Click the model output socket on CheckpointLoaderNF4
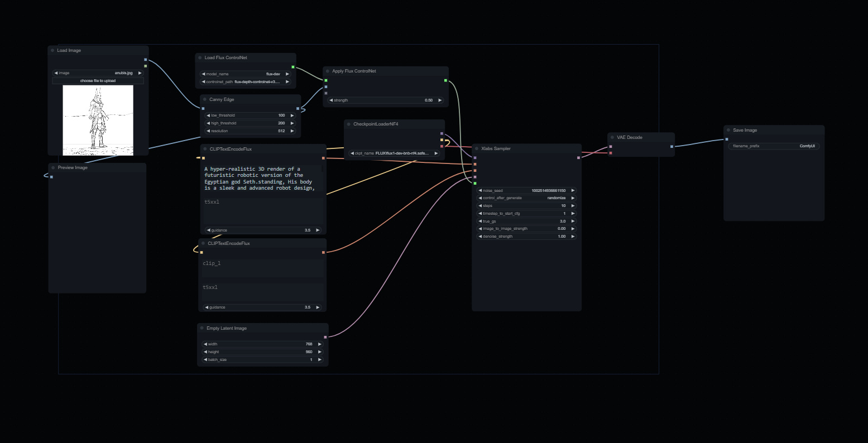Image resolution: width=868 pixels, height=443 pixels. pyautogui.click(x=441, y=133)
